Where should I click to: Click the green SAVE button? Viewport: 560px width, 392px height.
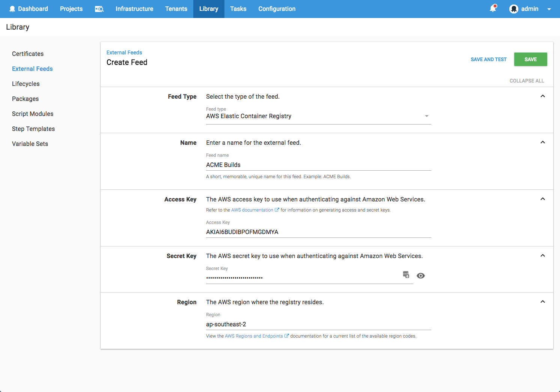[530, 59]
